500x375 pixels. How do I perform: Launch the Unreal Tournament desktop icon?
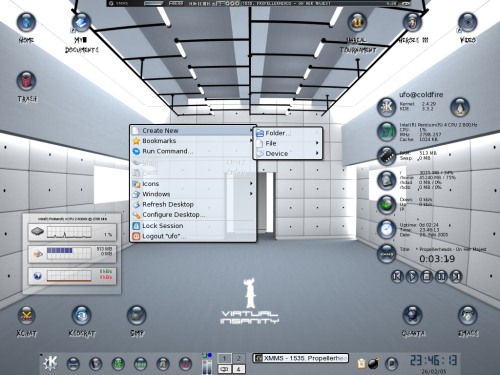pos(357,23)
